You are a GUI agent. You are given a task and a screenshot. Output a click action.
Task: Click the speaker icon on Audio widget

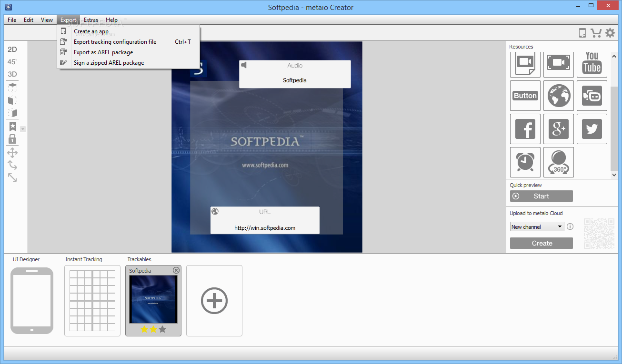244,65
